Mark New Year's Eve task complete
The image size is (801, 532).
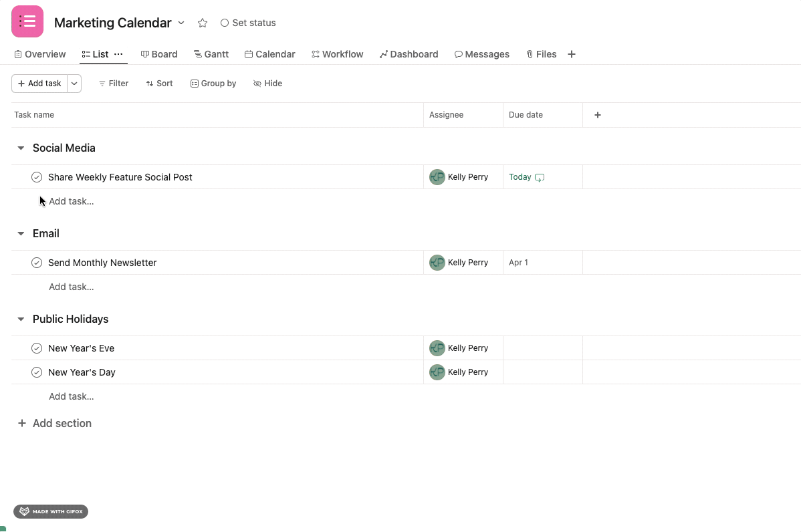coord(37,348)
